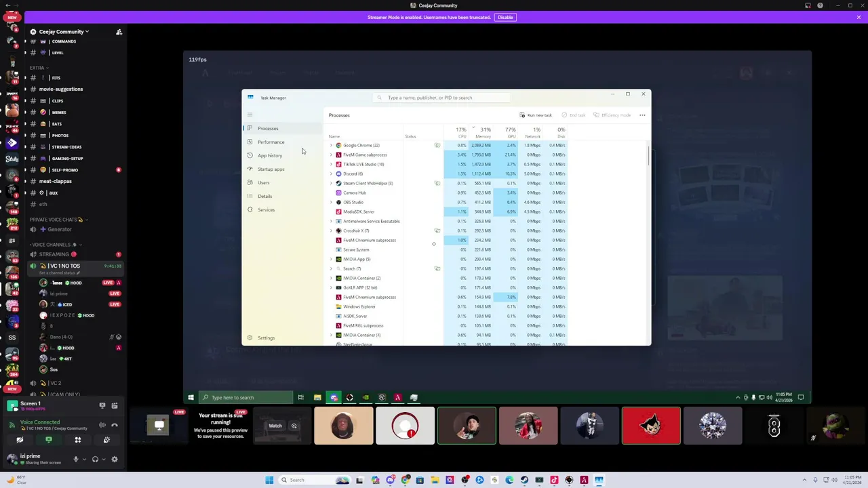Open the Services tab in Task Manager
Image resolution: width=868 pixels, height=488 pixels.
(281, 209)
